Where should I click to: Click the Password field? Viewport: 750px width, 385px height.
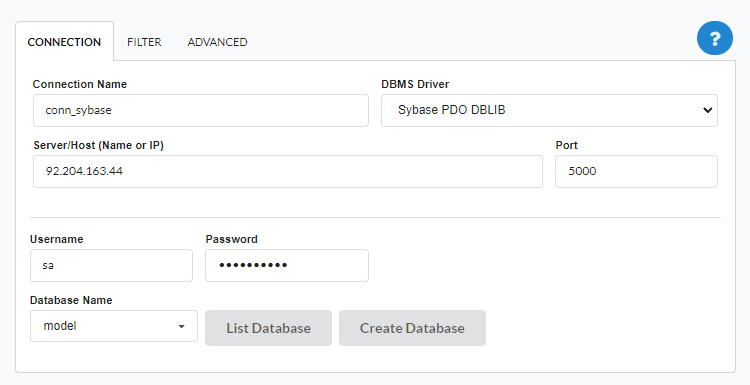point(287,265)
